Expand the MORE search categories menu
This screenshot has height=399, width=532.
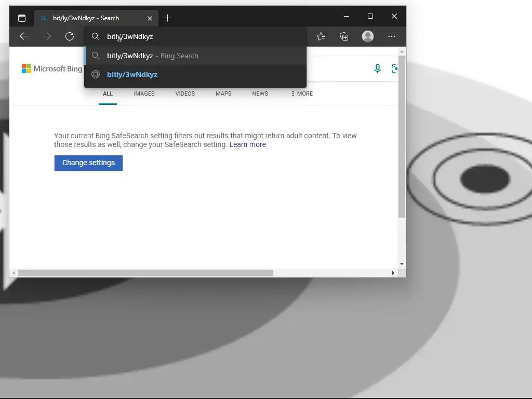click(x=302, y=94)
